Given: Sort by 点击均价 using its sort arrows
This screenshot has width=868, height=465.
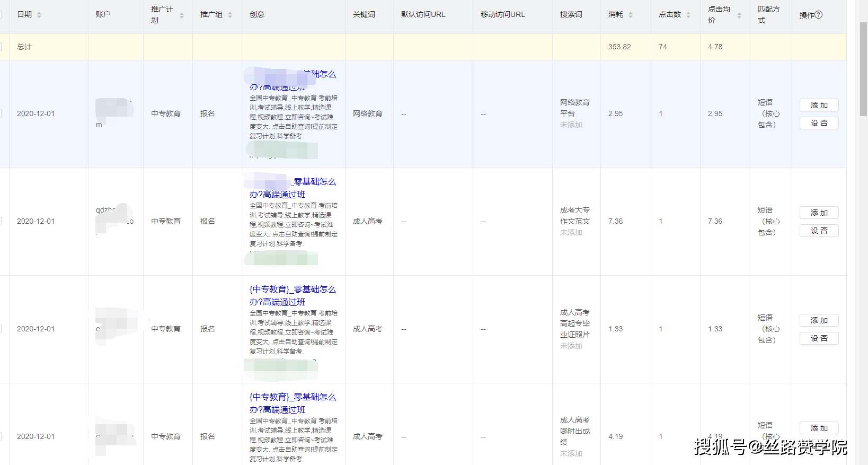Looking at the screenshot, I should tap(739, 15).
